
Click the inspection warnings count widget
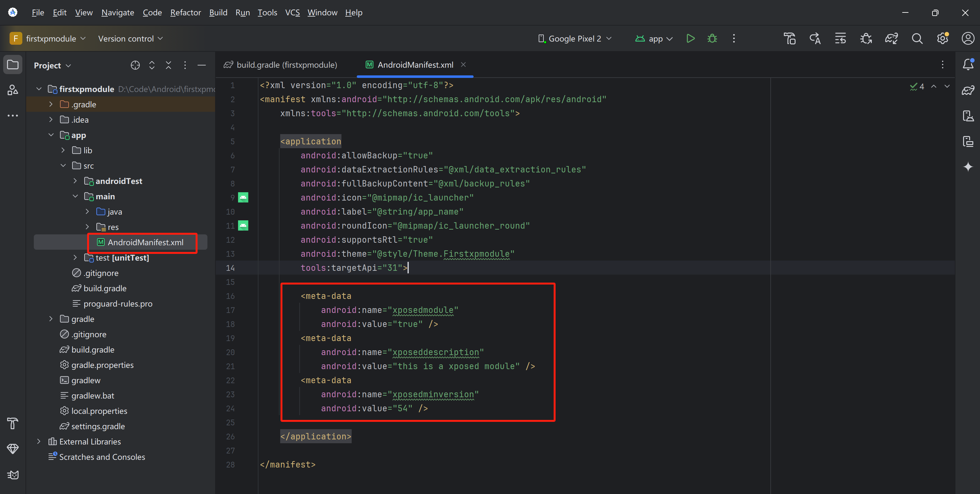[x=916, y=87]
